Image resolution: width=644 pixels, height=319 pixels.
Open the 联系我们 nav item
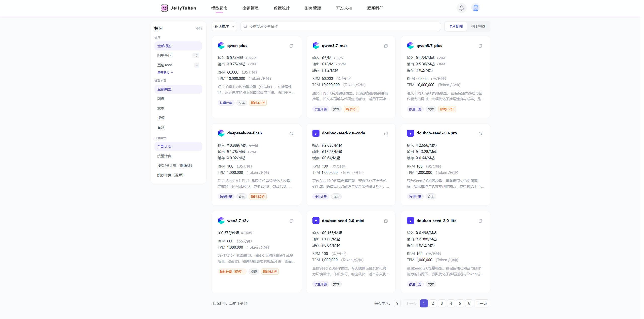point(375,8)
